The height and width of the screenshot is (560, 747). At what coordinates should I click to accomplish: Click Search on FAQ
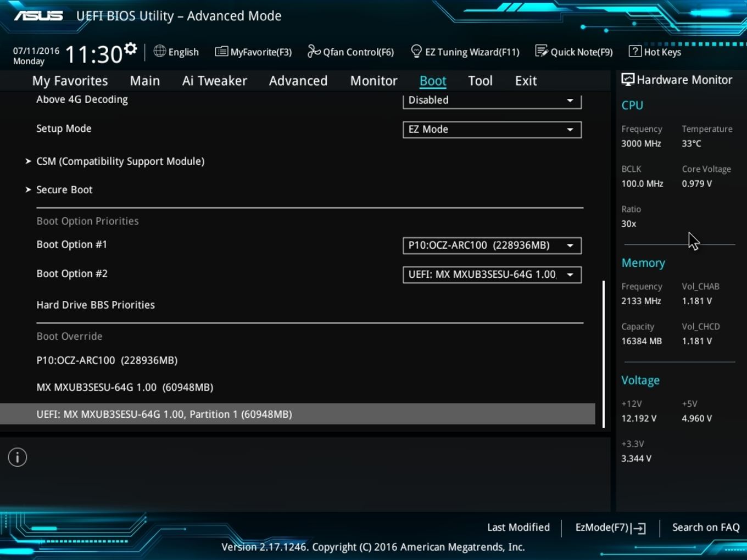click(x=706, y=527)
